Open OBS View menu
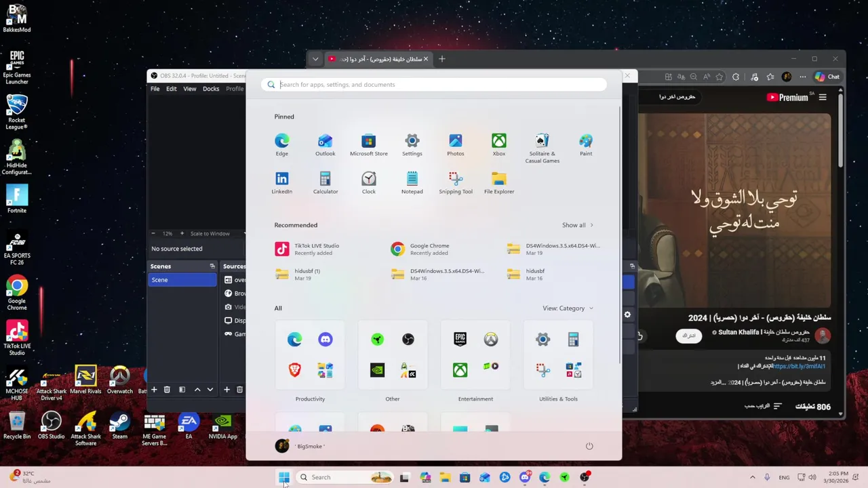 tap(190, 89)
